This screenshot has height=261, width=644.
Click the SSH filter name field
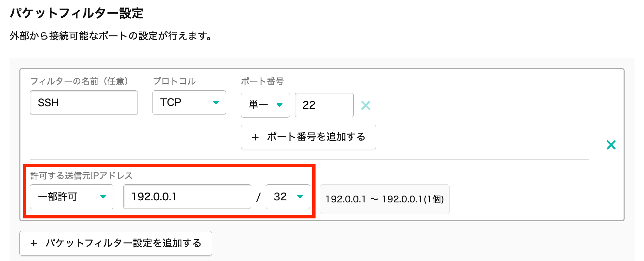(84, 103)
